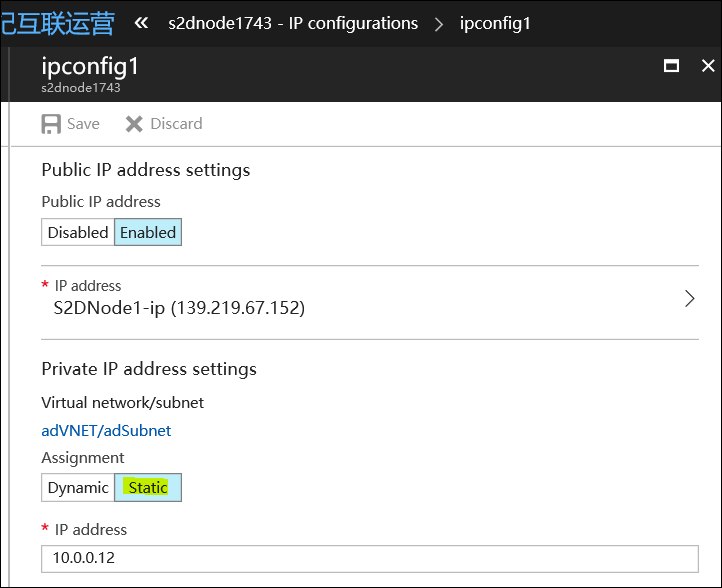Set Public IP address to Disabled
This screenshot has height=588, width=722.
(x=78, y=232)
